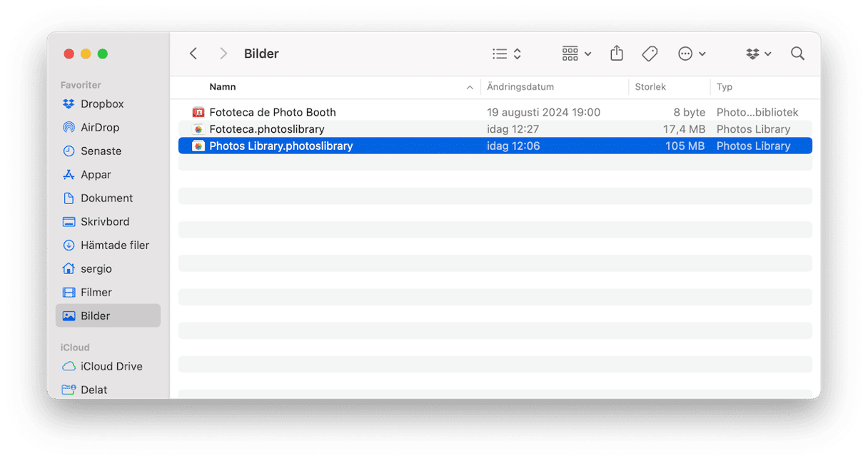868x461 pixels.
Task: Open Delat shared folder in sidebar
Action: click(108, 390)
